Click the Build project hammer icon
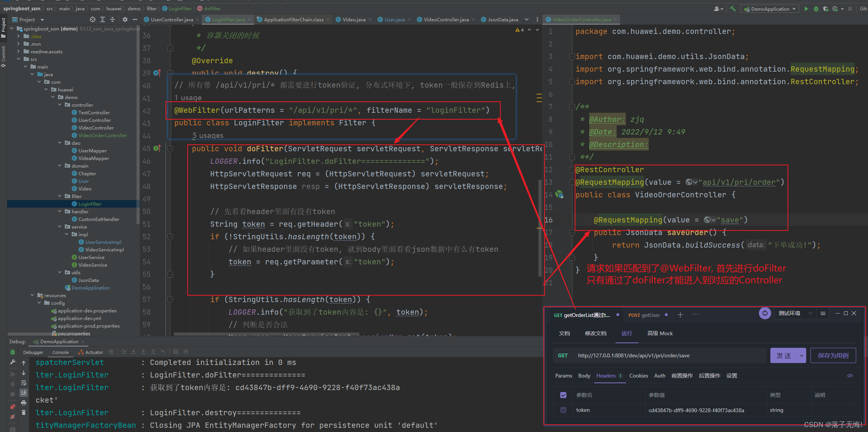 [733, 9]
